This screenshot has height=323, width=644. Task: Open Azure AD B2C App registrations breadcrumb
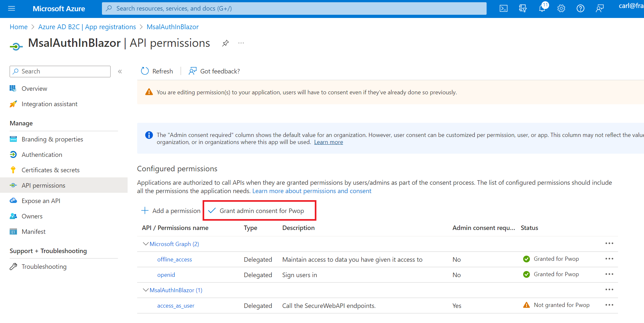point(87,27)
